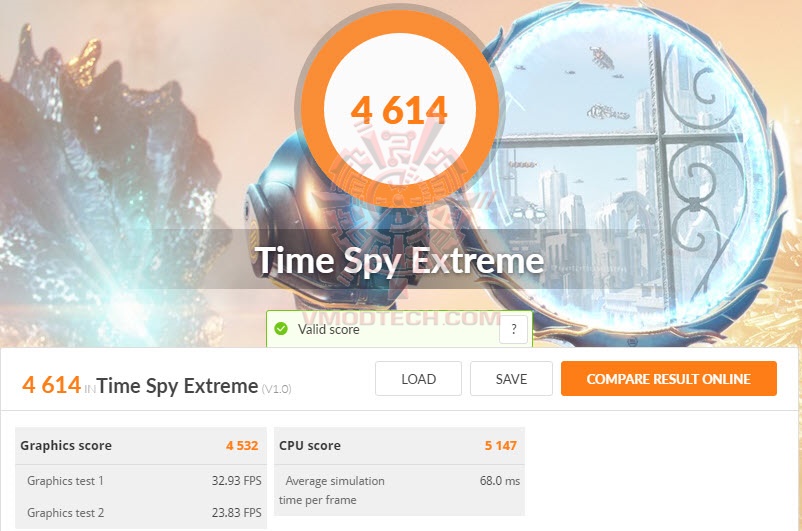This screenshot has height=531, width=802.
Task: Click the Graphics test 1 row
Action: [141, 481]
